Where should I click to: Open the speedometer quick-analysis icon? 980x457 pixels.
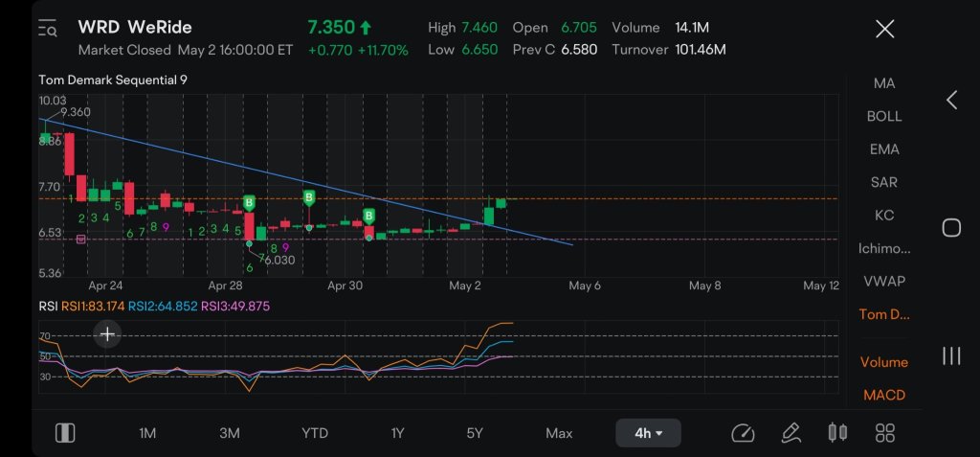pyautogui.click(x=743, y=433)
